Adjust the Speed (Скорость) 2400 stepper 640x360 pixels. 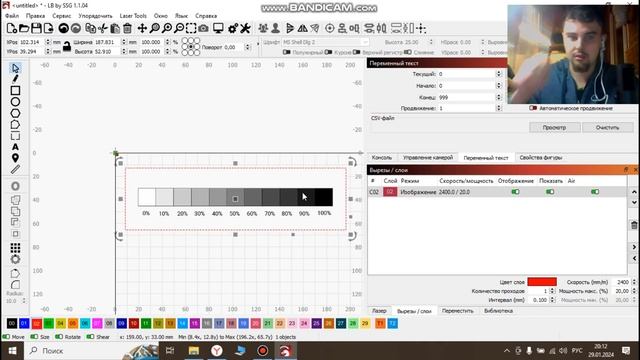[x=634, y=282]
